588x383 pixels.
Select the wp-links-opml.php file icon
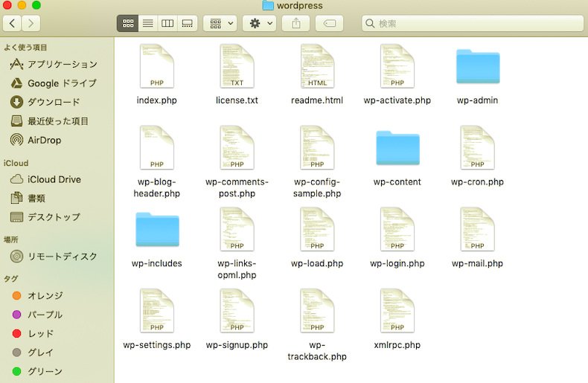tap(237, 229)
